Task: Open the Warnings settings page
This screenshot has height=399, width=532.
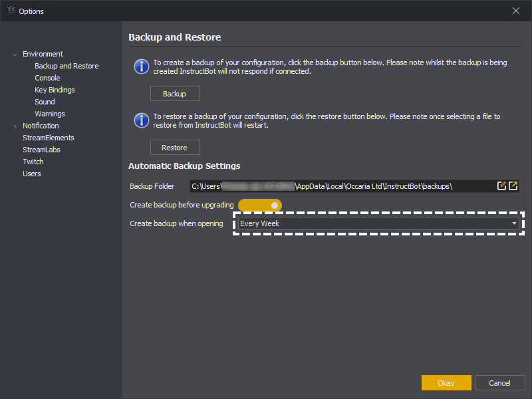Action: point(49,114)
